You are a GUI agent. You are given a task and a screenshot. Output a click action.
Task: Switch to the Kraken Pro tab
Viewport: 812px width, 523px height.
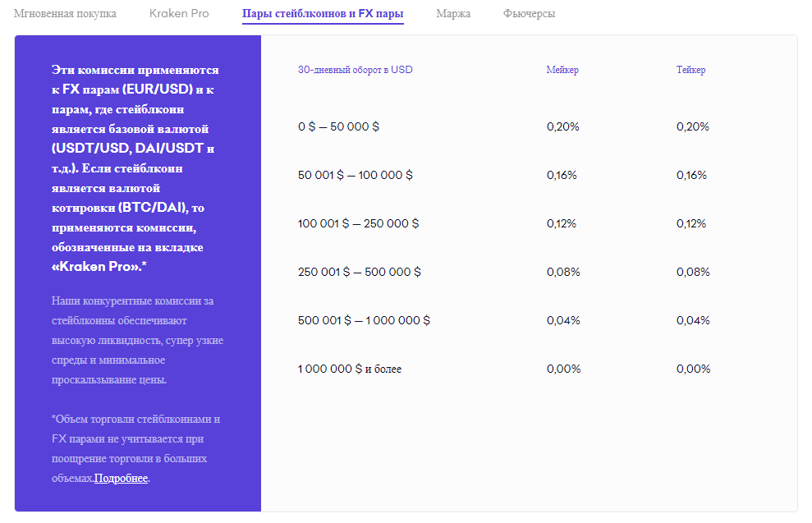(x=179, y=13)
